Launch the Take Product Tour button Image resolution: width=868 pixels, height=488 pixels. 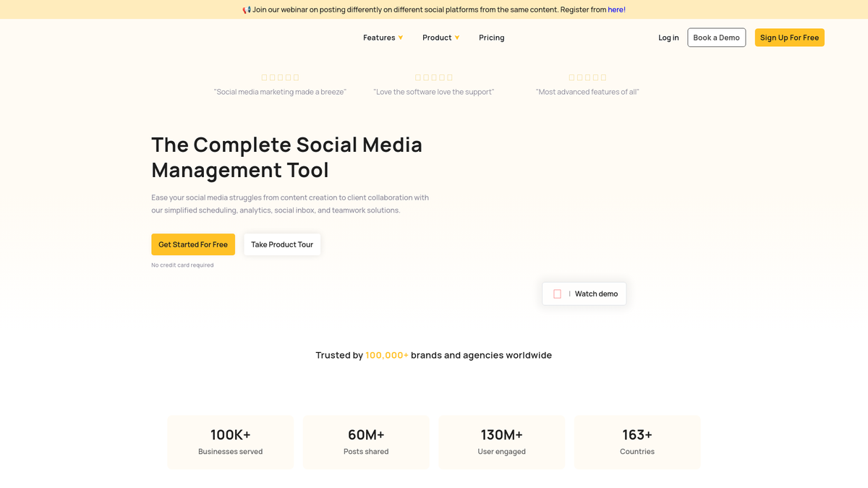(282, 244)
